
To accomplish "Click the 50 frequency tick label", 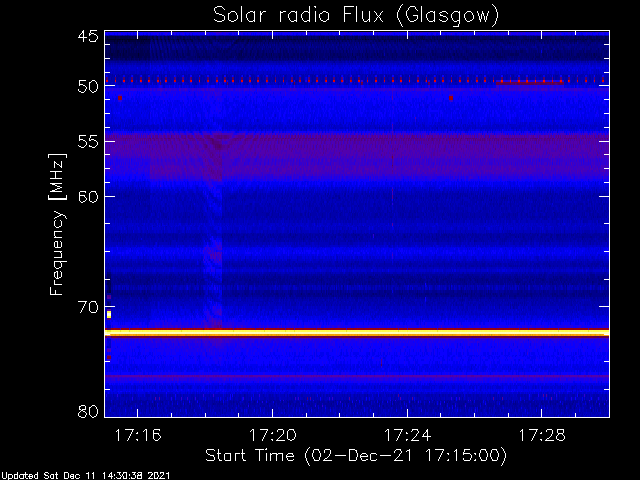I will (x=88, y=87).
